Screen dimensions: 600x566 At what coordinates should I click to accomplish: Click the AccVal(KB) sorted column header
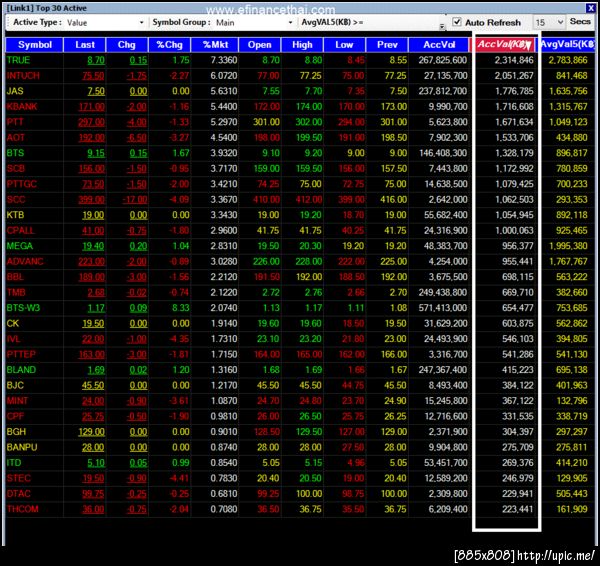tap(502, 45)
